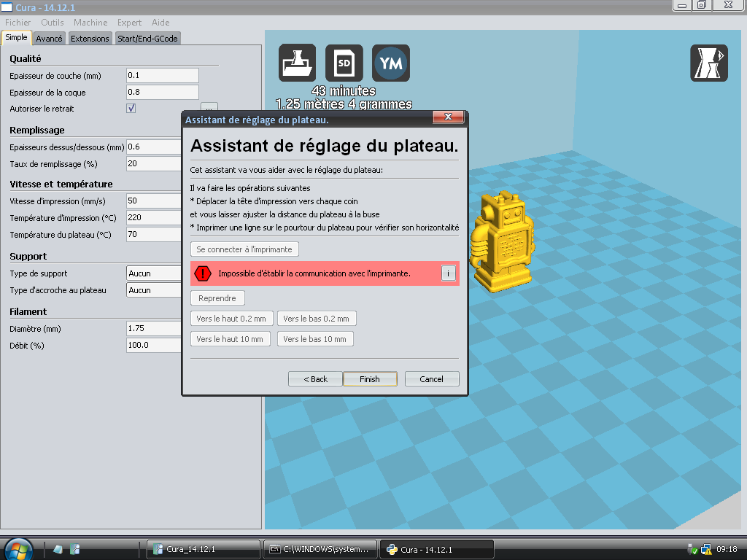Screen dimensions: 747x560
Task: Switch to the Simple tab
Action: click(x=16, y=38)
